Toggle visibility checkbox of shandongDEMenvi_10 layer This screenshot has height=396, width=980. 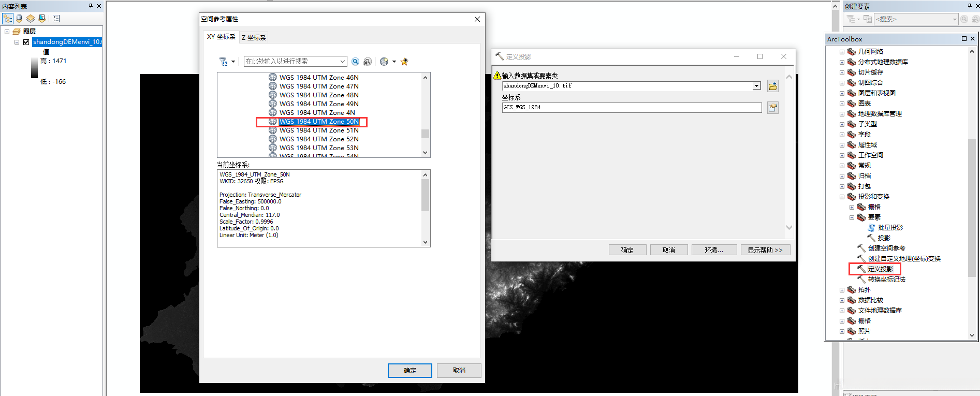click(26, 42)
